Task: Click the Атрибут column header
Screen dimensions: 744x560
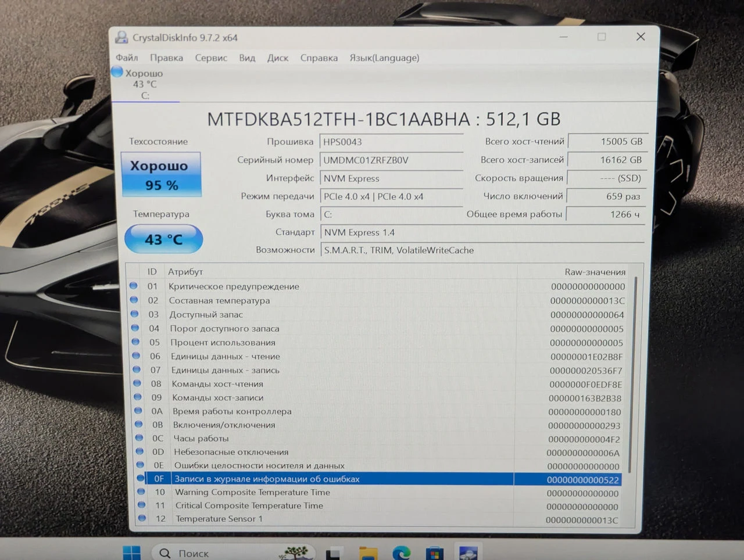Action: coord(185,271)
